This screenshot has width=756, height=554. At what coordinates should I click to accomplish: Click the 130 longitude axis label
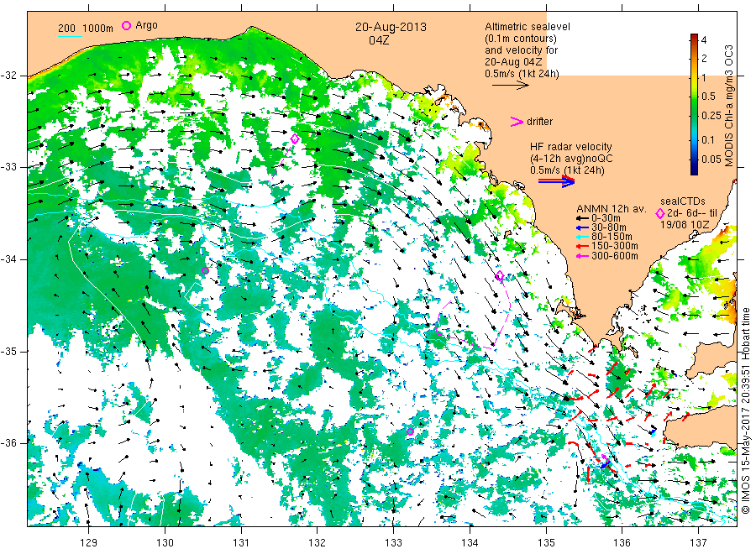(165, 542)
